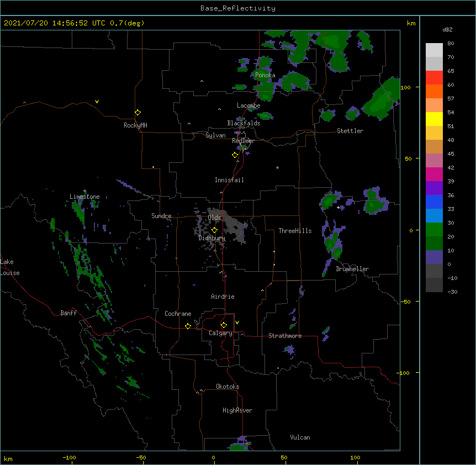Viewport: 476px width, 465px height.
Task: Click the RedDeer city label
Action: point(243,141)
